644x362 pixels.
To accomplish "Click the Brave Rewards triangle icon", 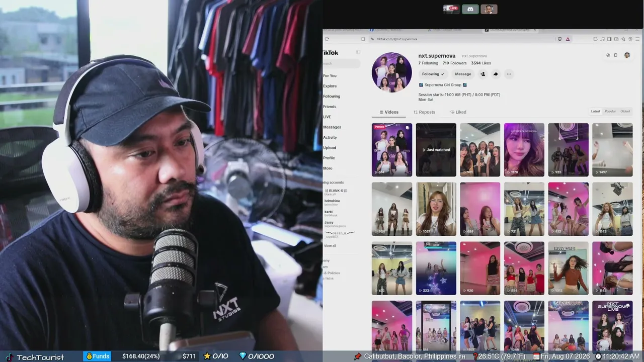I will tap(568, 39).
